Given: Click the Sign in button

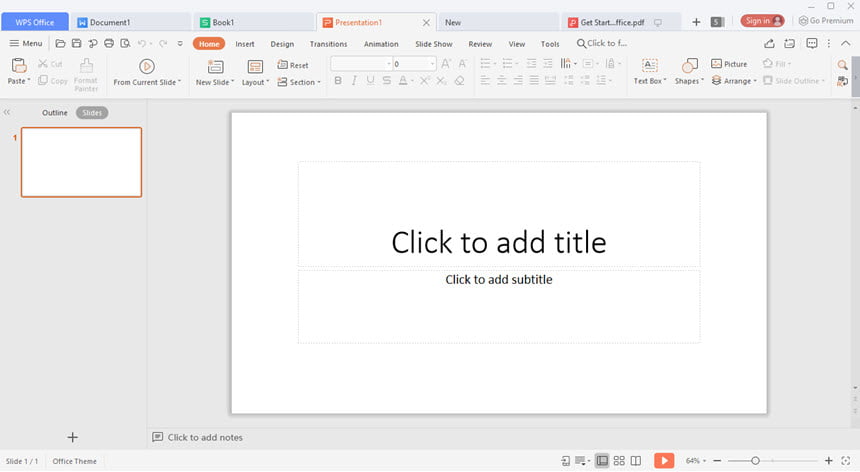Looking at the screenshot, I should click(x=762, y=21).
